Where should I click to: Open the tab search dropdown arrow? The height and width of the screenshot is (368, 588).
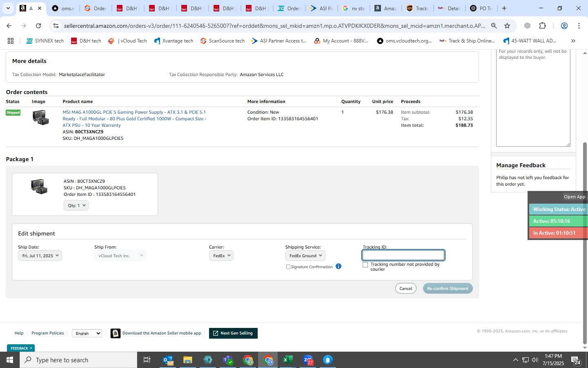[x=8, y=8]
